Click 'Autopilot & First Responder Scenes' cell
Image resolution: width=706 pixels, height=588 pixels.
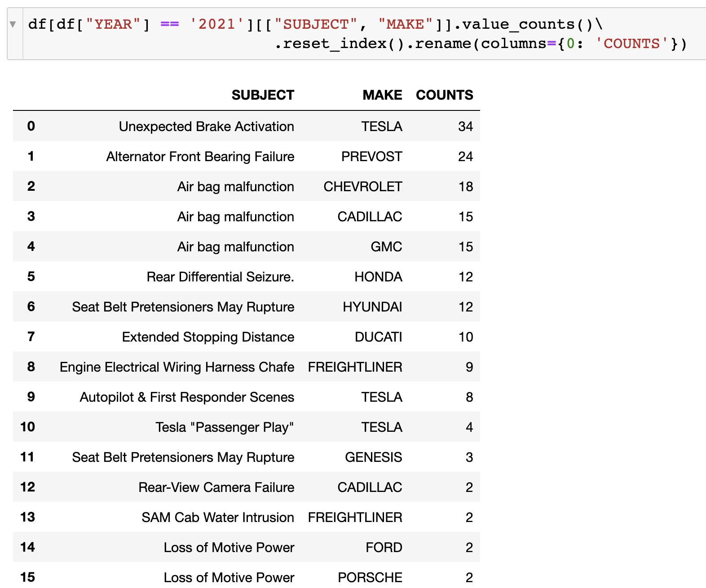(187, 397)
